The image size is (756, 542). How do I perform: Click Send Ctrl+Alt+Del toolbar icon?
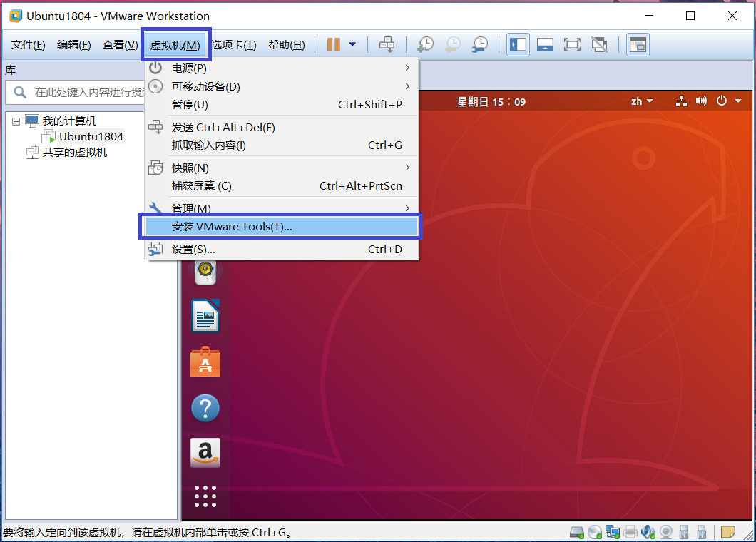pyautogui.click(x=387, y=44)
